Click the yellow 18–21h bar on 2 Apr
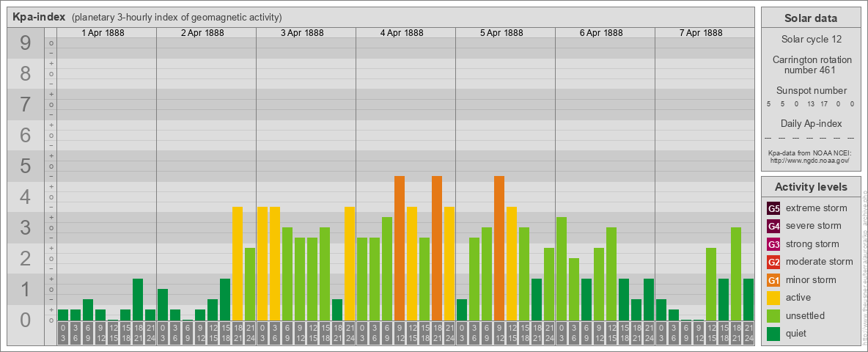This screenshot has width=868, height=352. (238, 263)
